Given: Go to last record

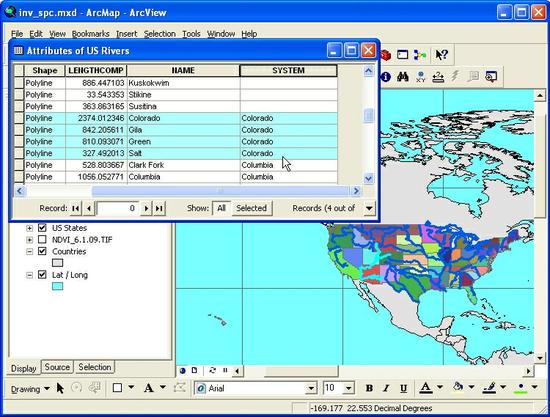Looking at the screenshot, I should click(159, 208).
